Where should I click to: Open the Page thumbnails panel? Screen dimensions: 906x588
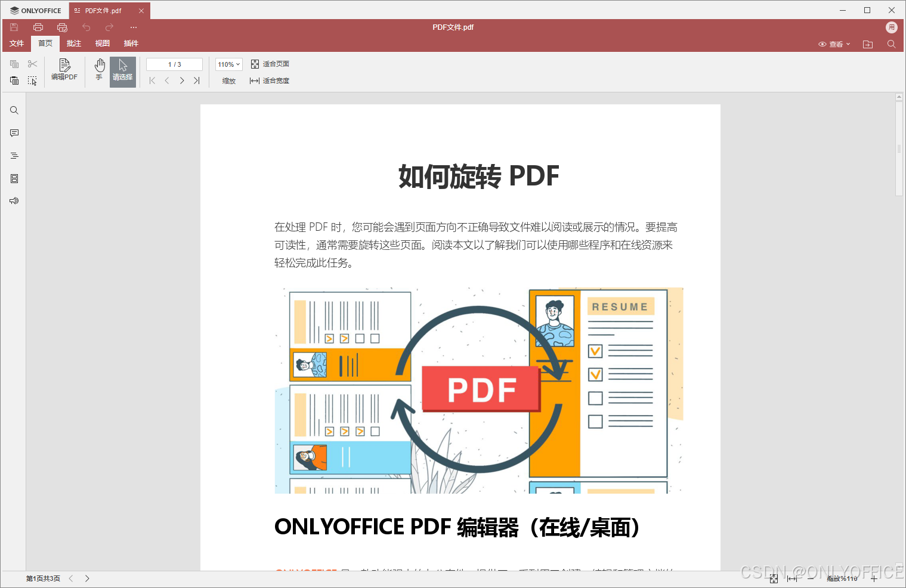pyautogui.click(x=14, y=178)
